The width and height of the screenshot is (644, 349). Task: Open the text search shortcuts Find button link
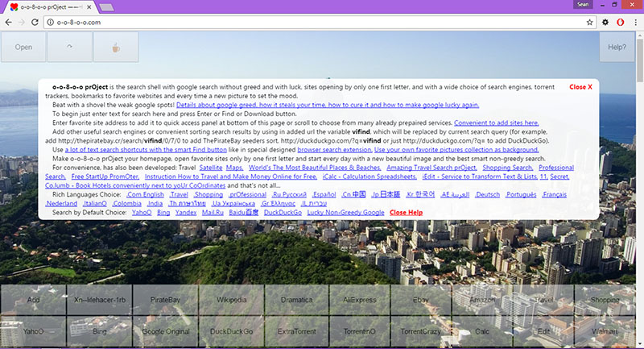click(x=146, y=150)
